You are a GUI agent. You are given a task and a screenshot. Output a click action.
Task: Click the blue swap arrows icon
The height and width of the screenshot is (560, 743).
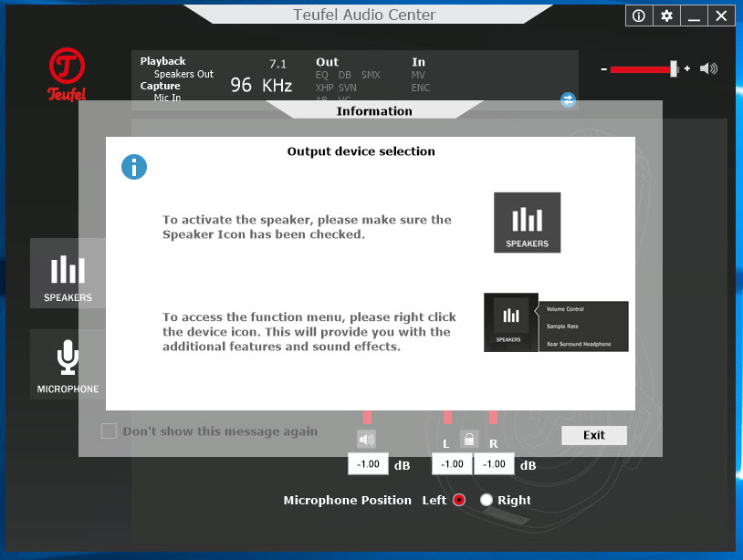(x=568, y=100)
